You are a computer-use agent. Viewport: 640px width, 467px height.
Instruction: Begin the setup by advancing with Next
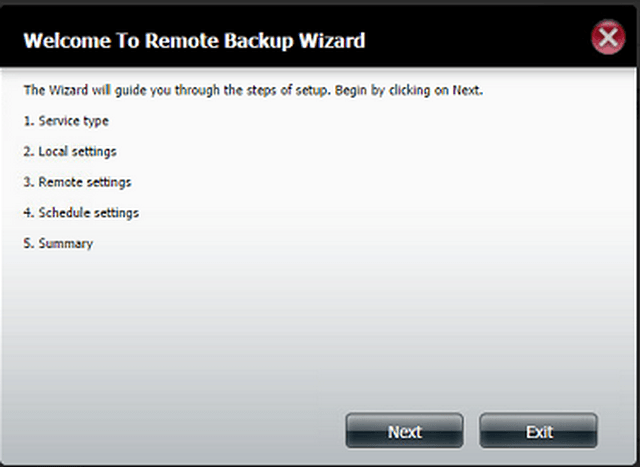point(404,431)
